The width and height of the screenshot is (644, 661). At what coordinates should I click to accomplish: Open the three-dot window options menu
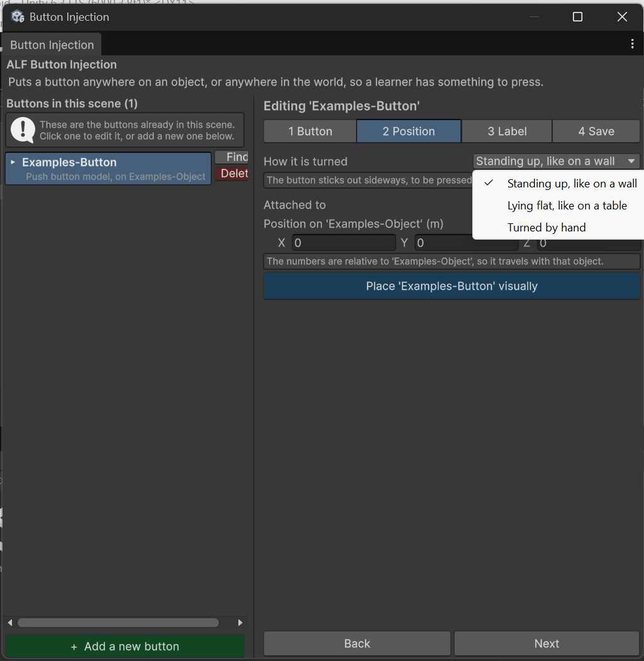[632, 44]
